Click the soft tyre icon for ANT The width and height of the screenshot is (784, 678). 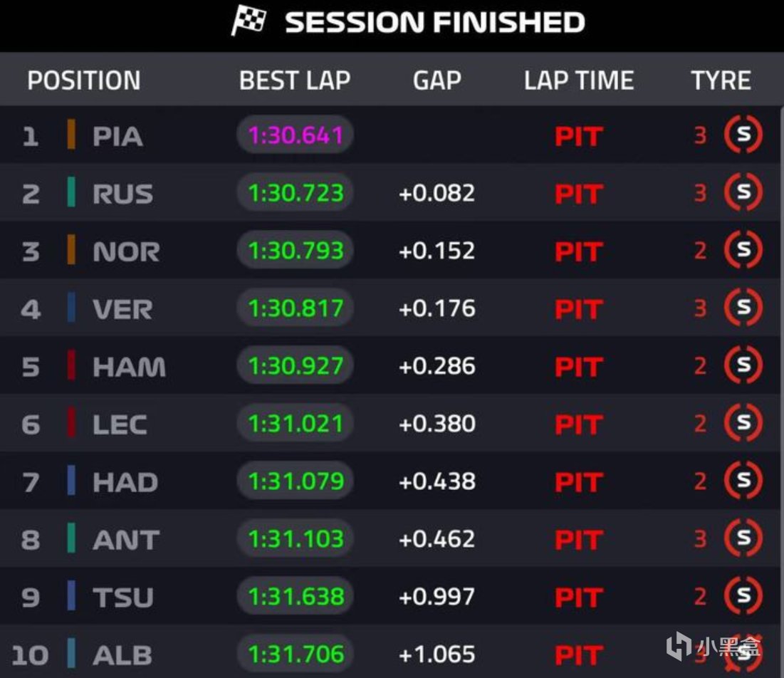[743, 539]
